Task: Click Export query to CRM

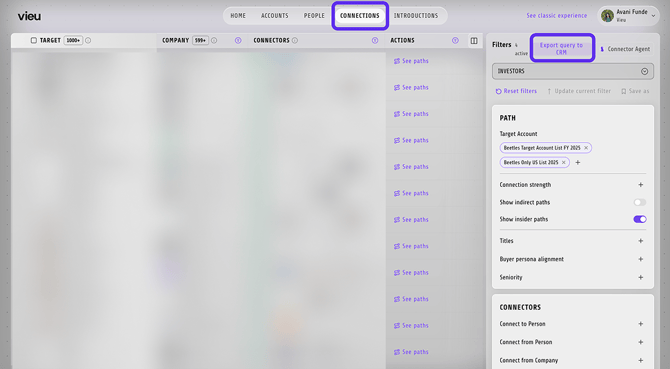Action: [561, 48]
